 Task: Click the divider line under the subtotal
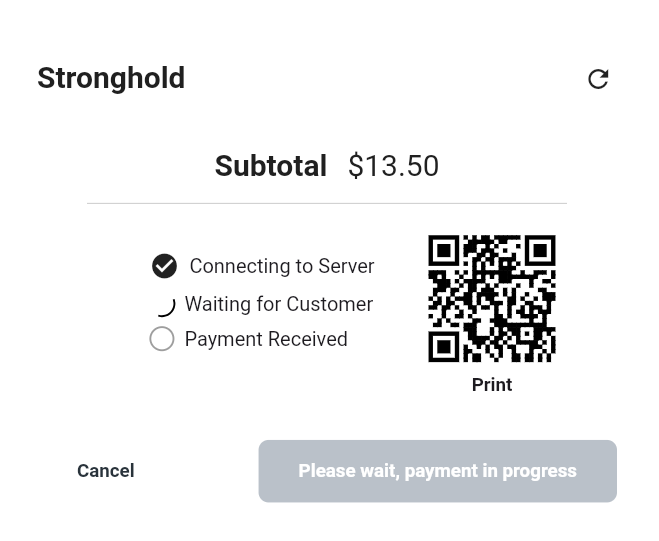[x=326, y=203]
